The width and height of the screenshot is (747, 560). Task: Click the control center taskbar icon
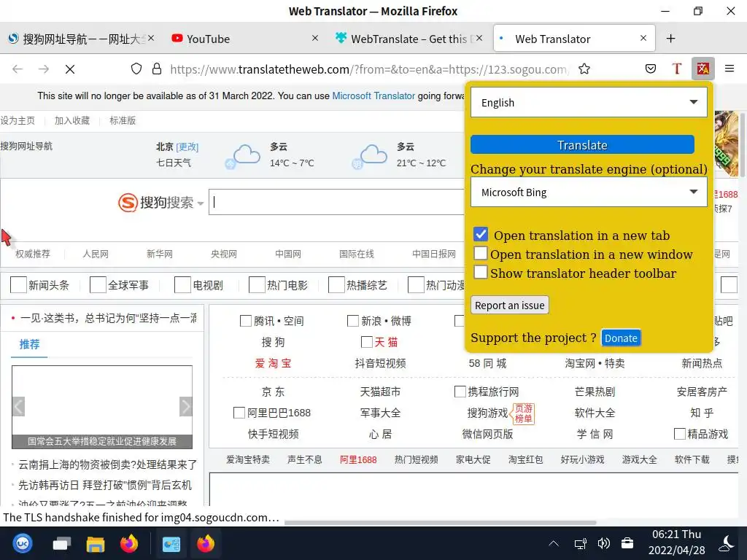[x=171, y=544]
